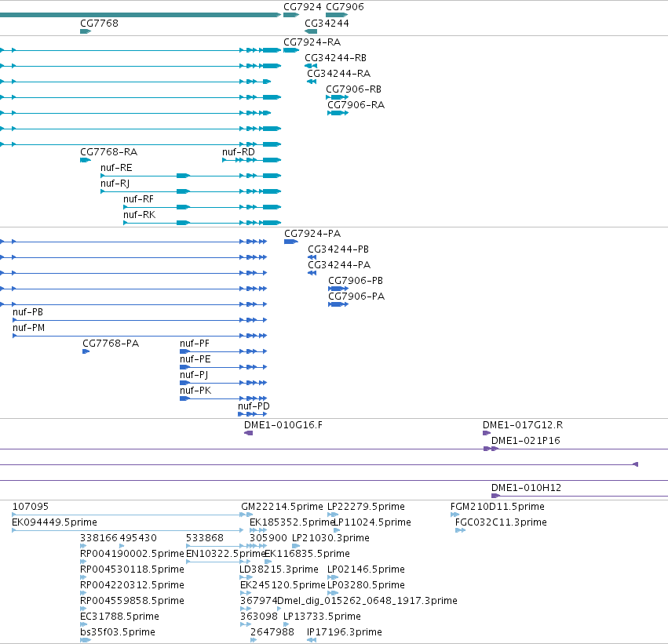Open EST EK245120.5prime label
Screen dimensions: 668x644
point(283,585)
